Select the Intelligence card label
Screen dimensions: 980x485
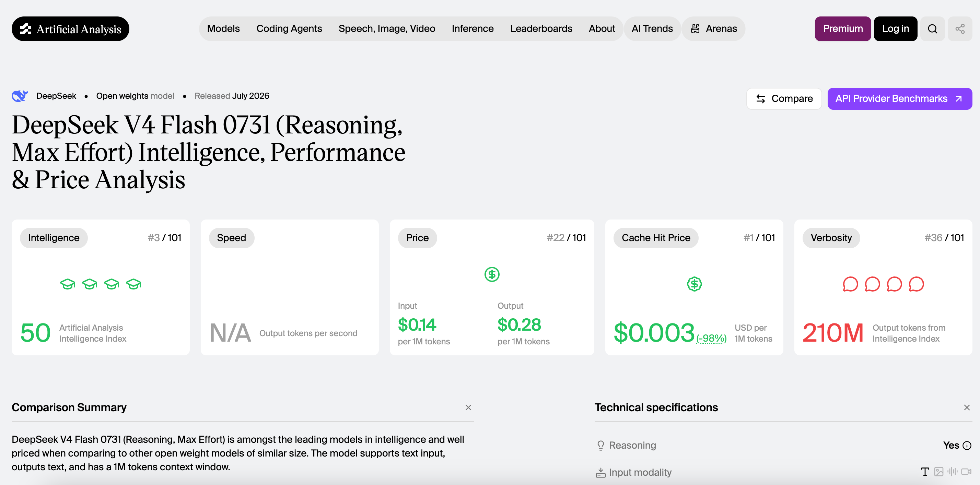pyautogui.click(x=54, y=238)
